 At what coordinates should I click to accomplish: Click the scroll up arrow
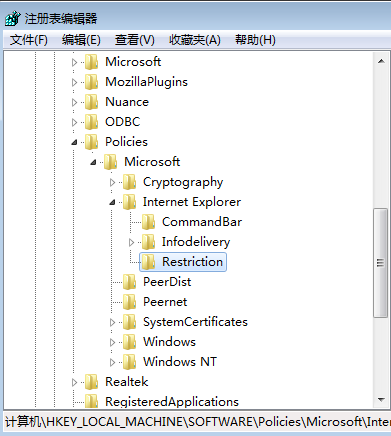click(381, 61)
